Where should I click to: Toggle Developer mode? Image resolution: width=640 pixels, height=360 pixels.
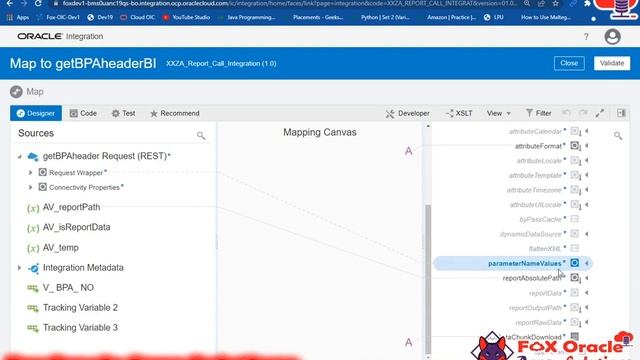[407, 113]
